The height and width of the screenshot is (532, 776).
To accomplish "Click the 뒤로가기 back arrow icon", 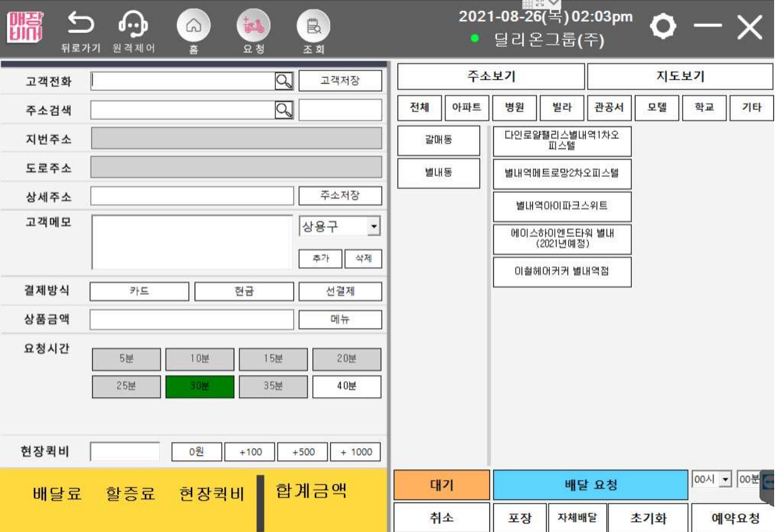I will [x=81, y=25].
